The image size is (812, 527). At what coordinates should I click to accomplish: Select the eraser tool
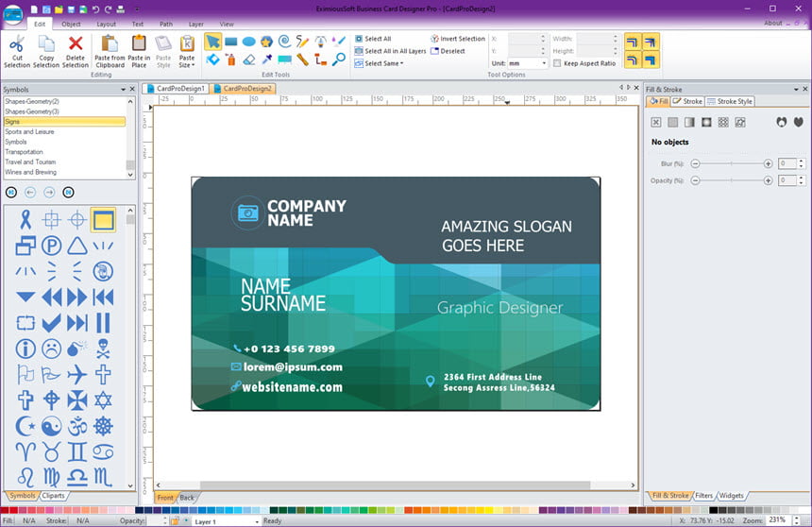click(x=249, y=59)
